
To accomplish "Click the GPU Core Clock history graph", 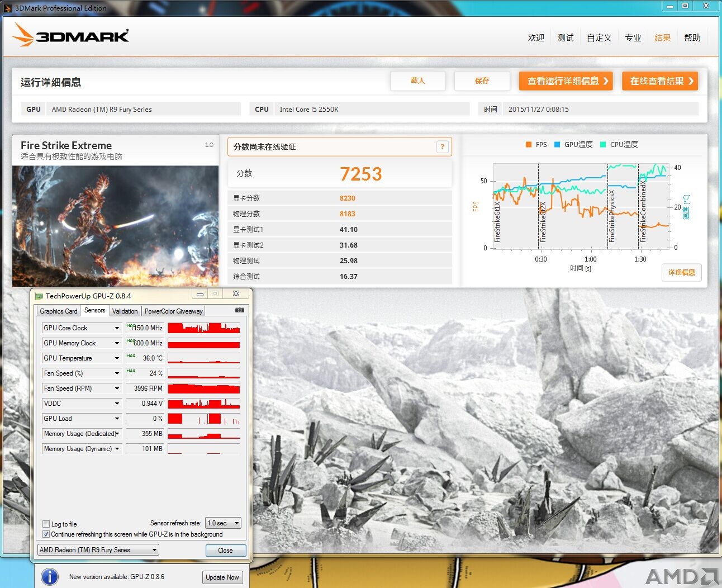I will coord(204,328).
